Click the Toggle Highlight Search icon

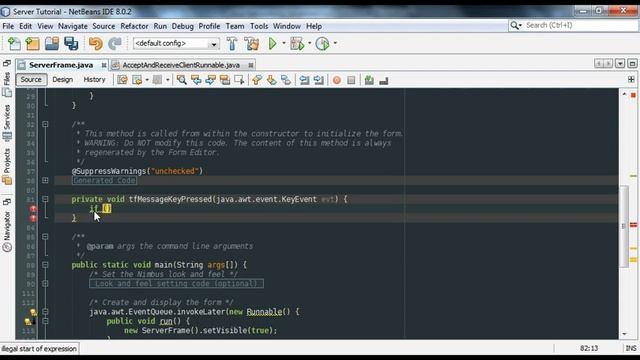click(x=225, y=80)
